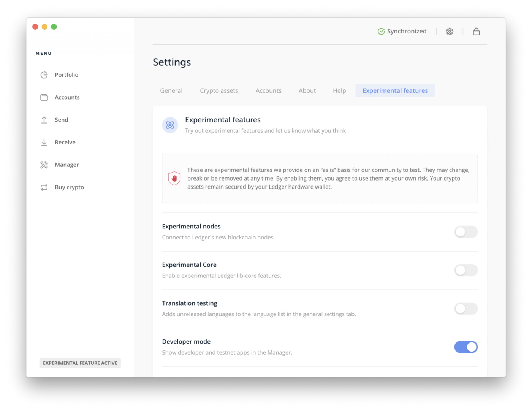Click the Developer mode title text
This screenshot has height=412, width=532.
coord(186,341)
